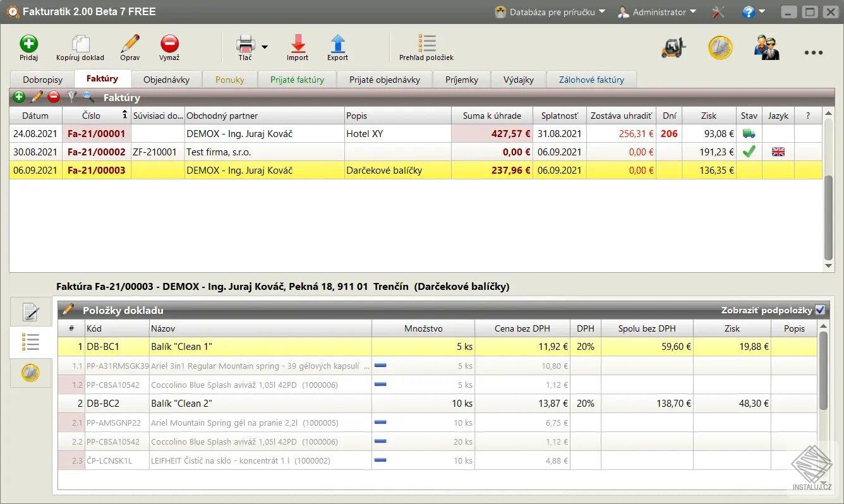Viewport: 844px width, 504px height.
Task: Sort by Suma k úhrade column header
Action: pyautogui.click(x=492, y=116)
